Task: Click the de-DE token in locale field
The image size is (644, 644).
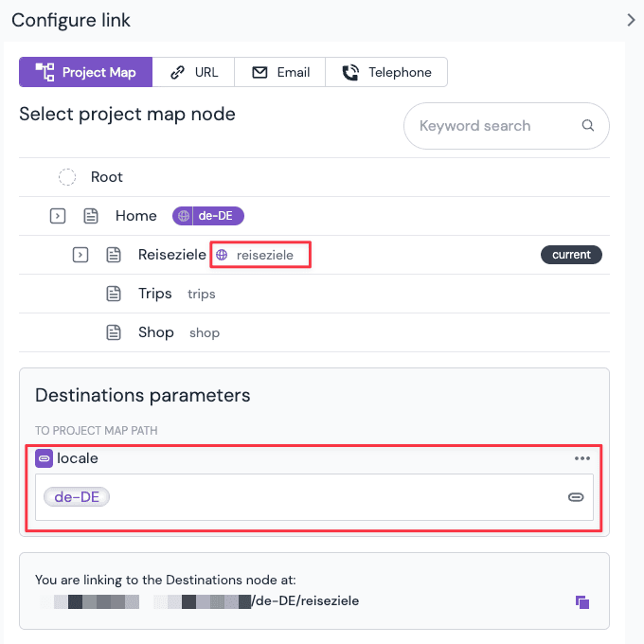Action: [x=77, y=497]
